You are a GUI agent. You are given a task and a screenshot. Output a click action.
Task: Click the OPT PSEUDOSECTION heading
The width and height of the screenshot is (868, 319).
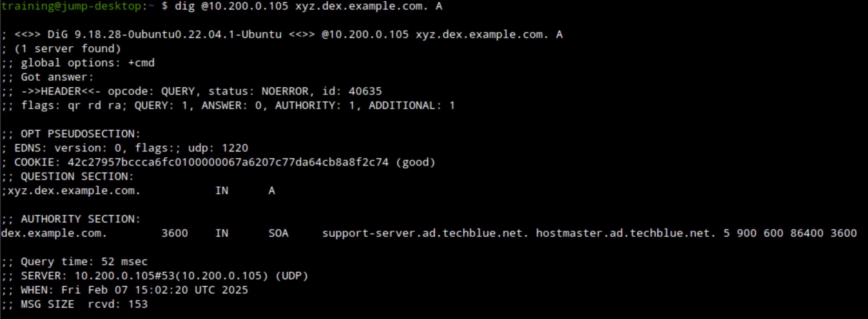point(80,134)
